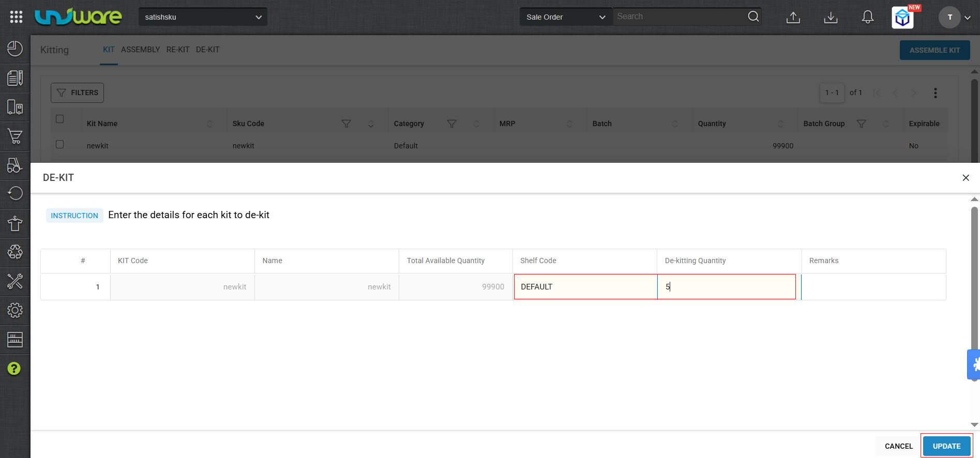Viewport: 980px width, 458px height.
Task: Toggle the newkit row checkbox
Action: [x=60, y=144]
